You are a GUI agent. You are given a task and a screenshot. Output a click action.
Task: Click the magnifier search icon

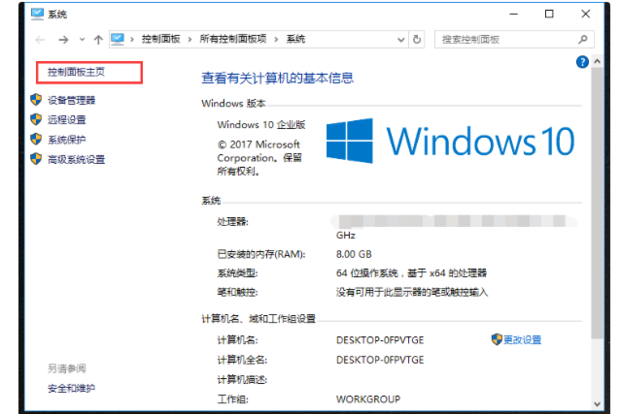coord(582,39)
